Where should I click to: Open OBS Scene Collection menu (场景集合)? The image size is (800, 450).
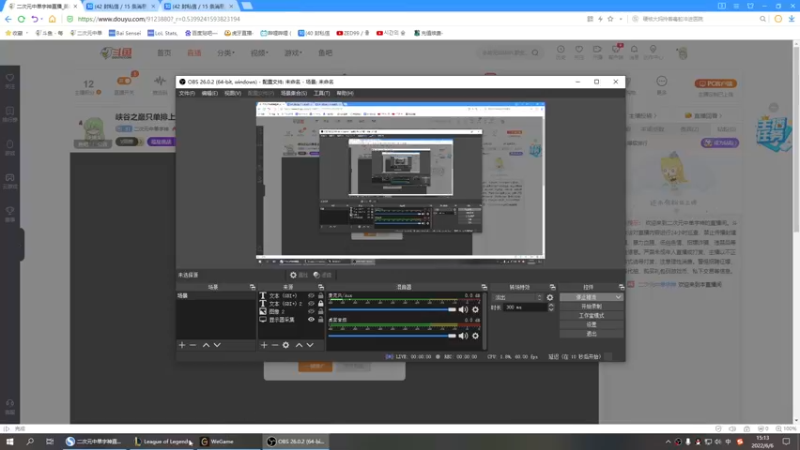click(293, 93)
